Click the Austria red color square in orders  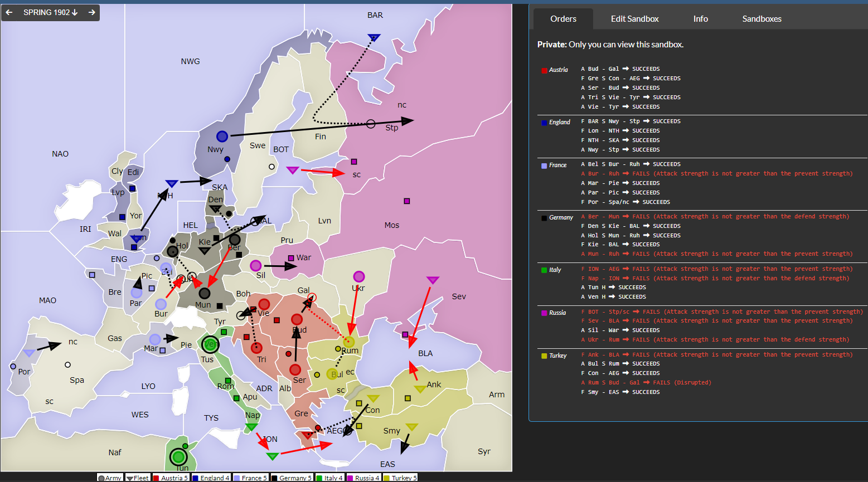(x=544, y=70)
